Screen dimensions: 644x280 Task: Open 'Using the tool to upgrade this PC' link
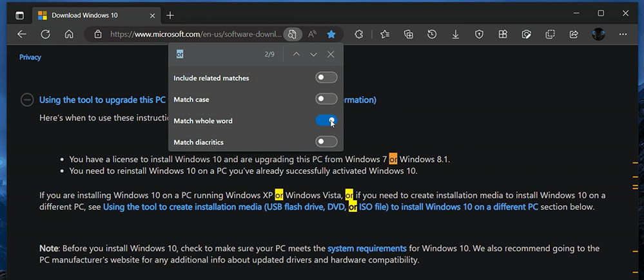pyautogui.click(x=102, y=100)
